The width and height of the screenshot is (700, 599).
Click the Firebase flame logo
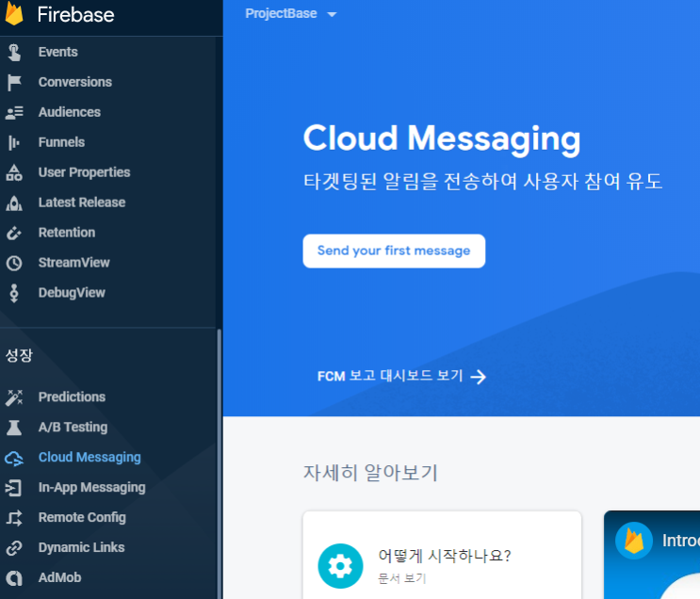tap(14, 13)
